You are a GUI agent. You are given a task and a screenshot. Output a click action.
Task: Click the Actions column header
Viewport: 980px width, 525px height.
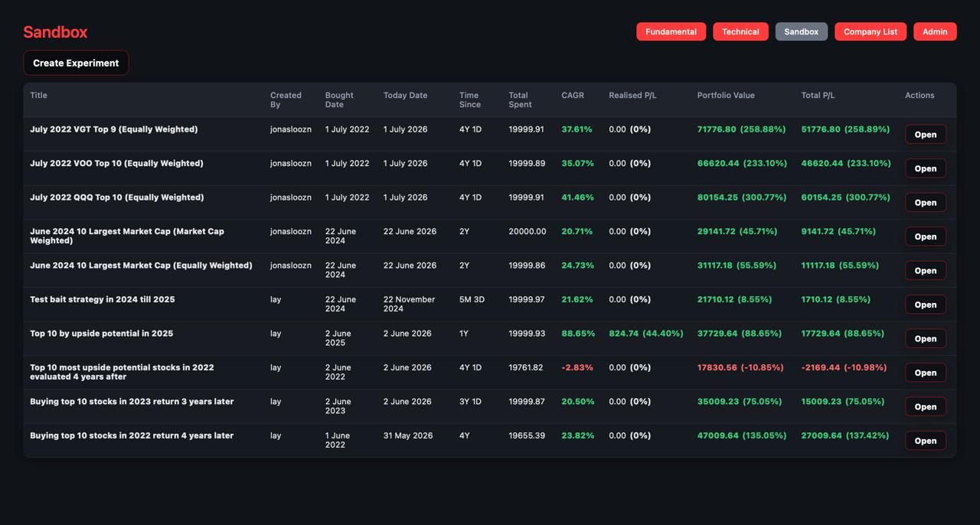tap(920, 96)
